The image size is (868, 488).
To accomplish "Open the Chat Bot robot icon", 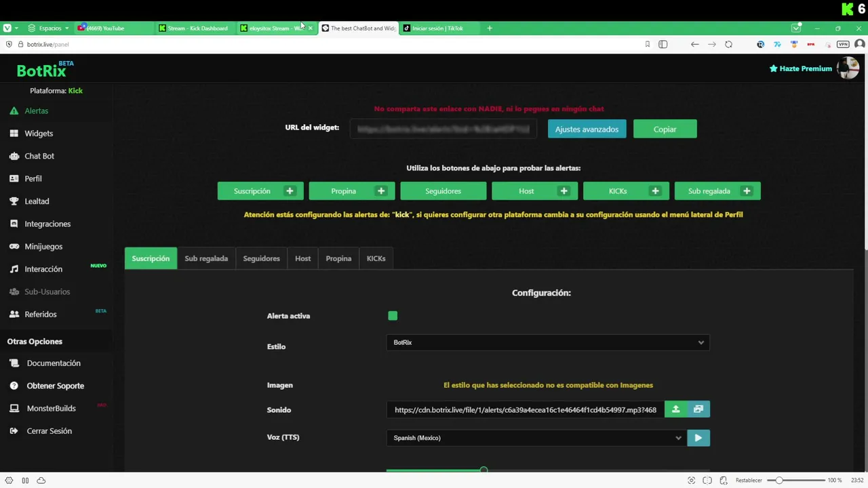I will pyautogui.click(x=14, y=156).
